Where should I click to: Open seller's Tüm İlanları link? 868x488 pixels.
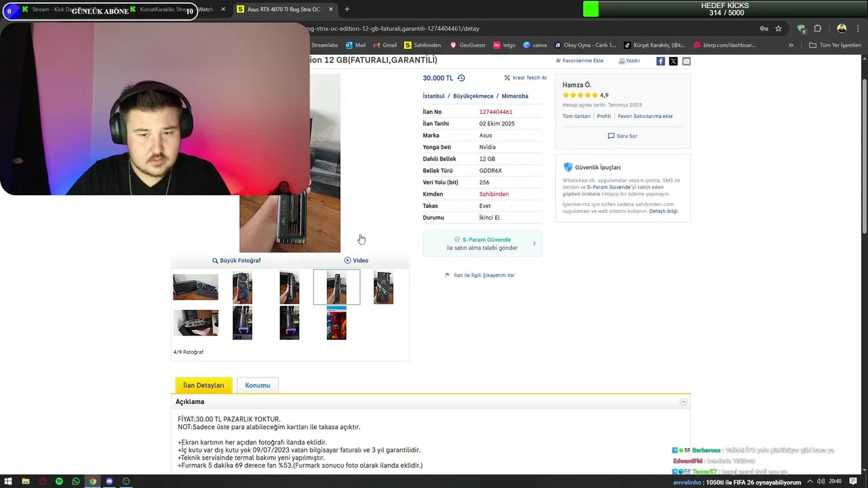coord(576,117)
